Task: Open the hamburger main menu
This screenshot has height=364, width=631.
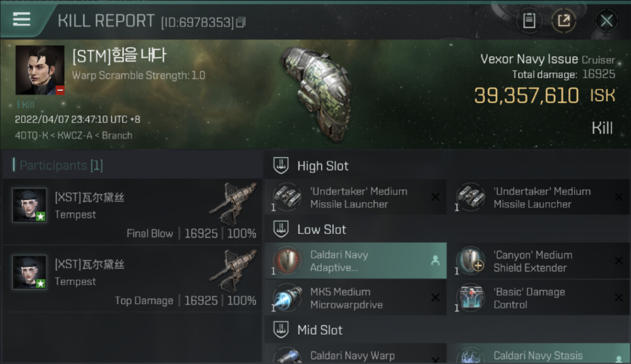Action: tap(21, 19)
